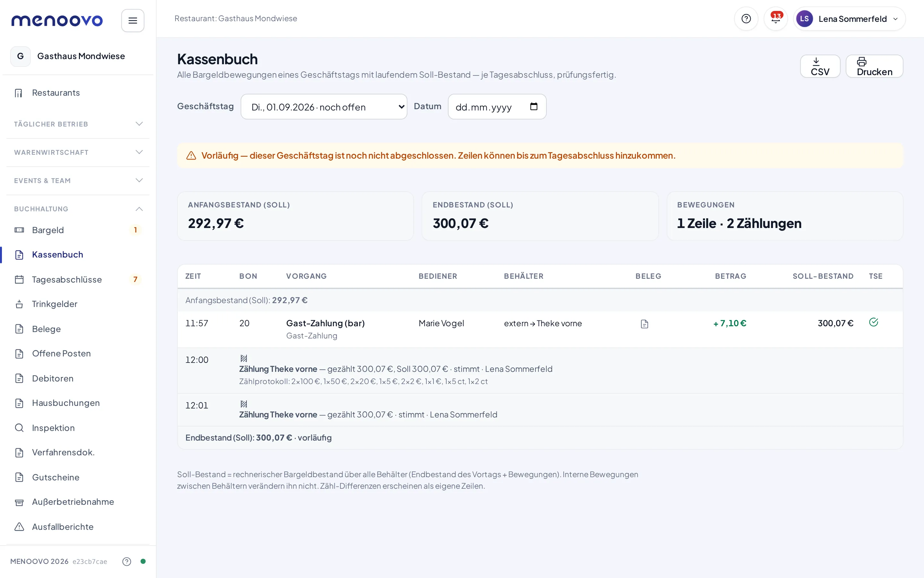Click into the Datum date input
Screen dimensions: 924x578
tap(497, 107)
